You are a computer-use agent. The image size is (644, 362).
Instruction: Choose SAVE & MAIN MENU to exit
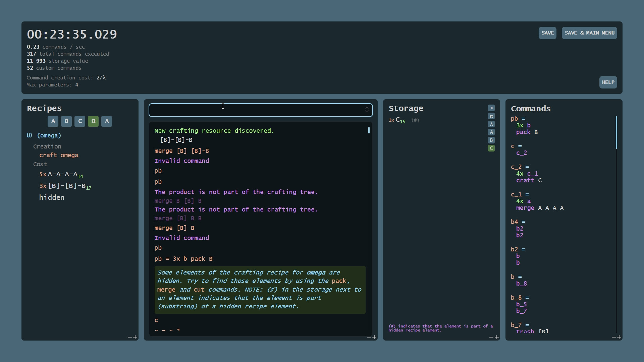(x=589, y=33)
